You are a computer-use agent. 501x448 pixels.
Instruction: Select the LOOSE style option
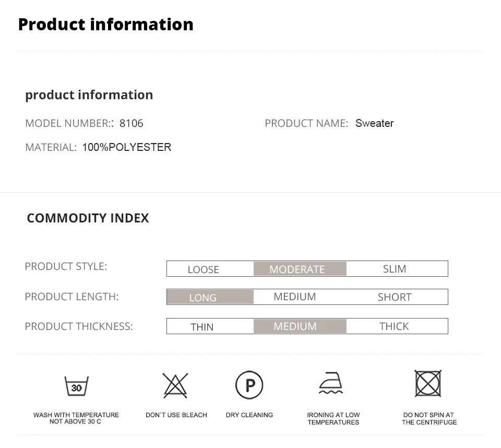203,269
